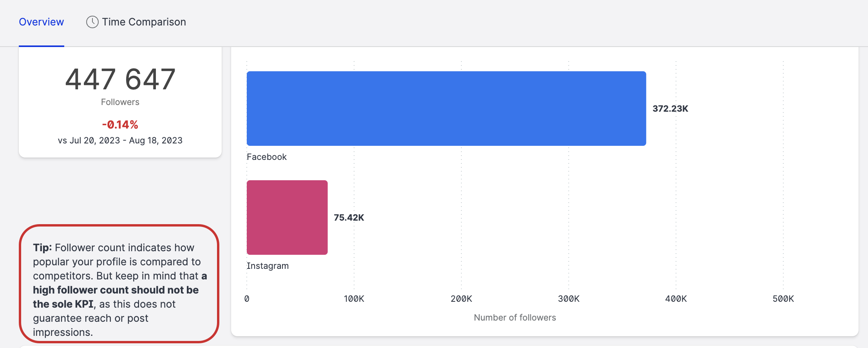Click the -0.14% change indicator
The width and height of the screenshot is (868, 348).
(120, 125)
